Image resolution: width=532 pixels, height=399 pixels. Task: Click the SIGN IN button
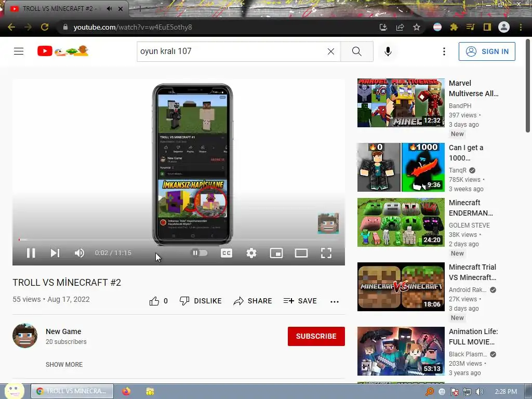[487, 51]
